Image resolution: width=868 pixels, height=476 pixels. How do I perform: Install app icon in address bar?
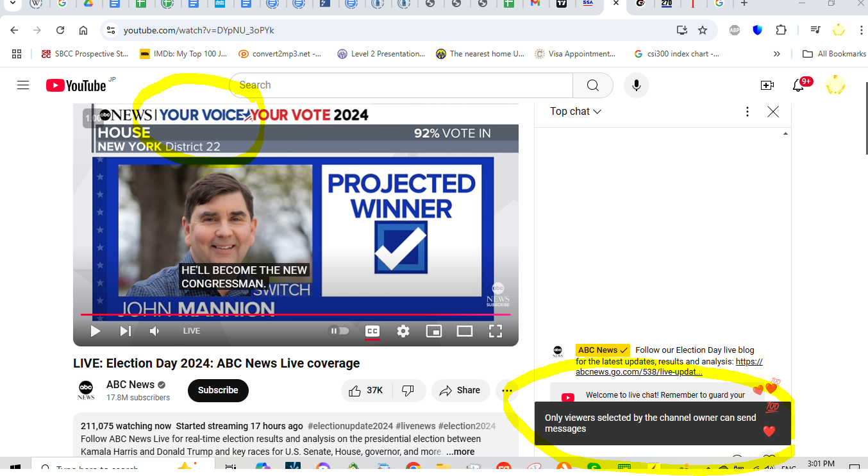682,30
